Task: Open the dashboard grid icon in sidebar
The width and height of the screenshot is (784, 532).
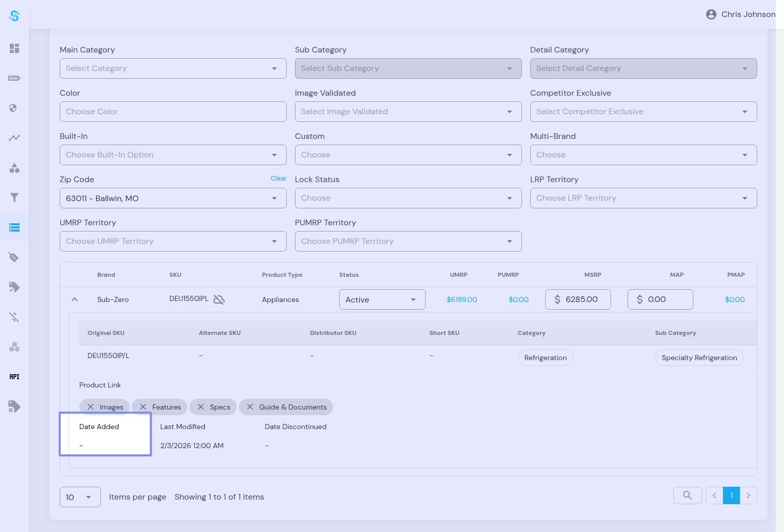Action: pos(14,48)
